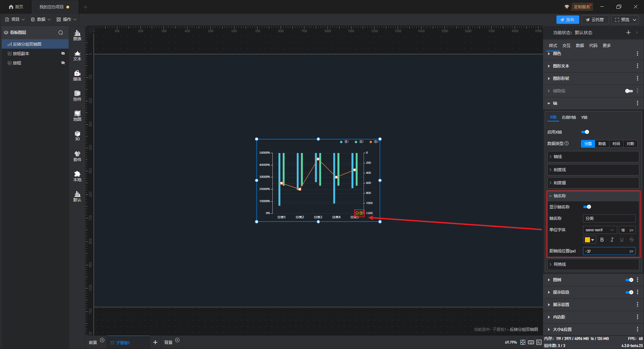Viewport: 644px width, 349px height.
Task: Open the 文本 text components panel
Action: 77,55
